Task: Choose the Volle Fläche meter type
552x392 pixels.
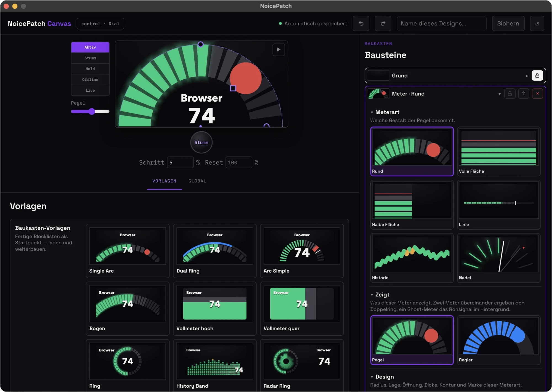Action: click(499, 151)
